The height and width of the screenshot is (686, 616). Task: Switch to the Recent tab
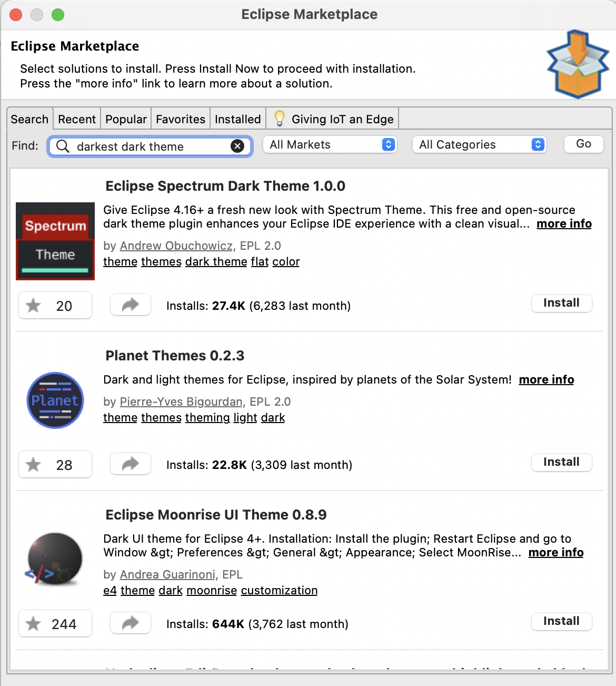(77, 119)
